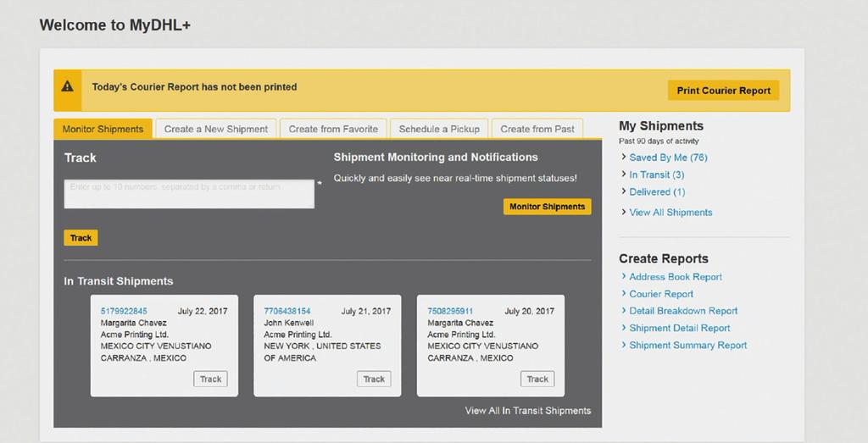Open the Shipment Summary Report
This screenshot has width=868, height=443.
[688, 345]
